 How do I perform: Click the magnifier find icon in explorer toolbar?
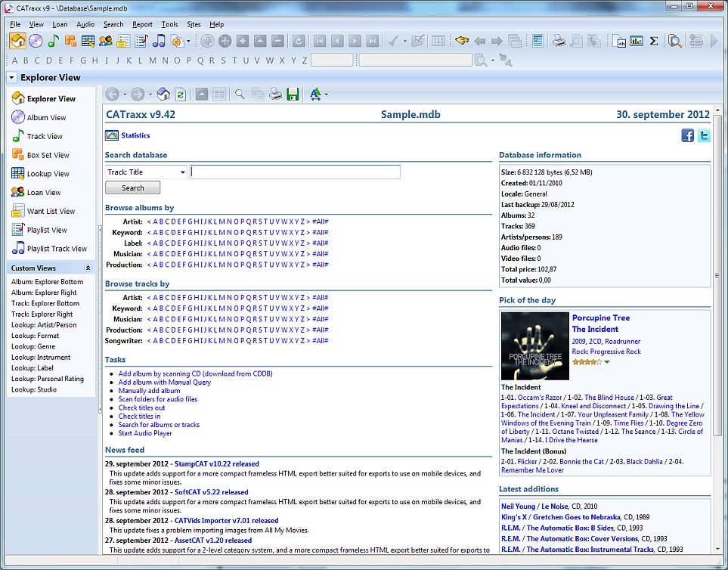[x=240, y=94]
